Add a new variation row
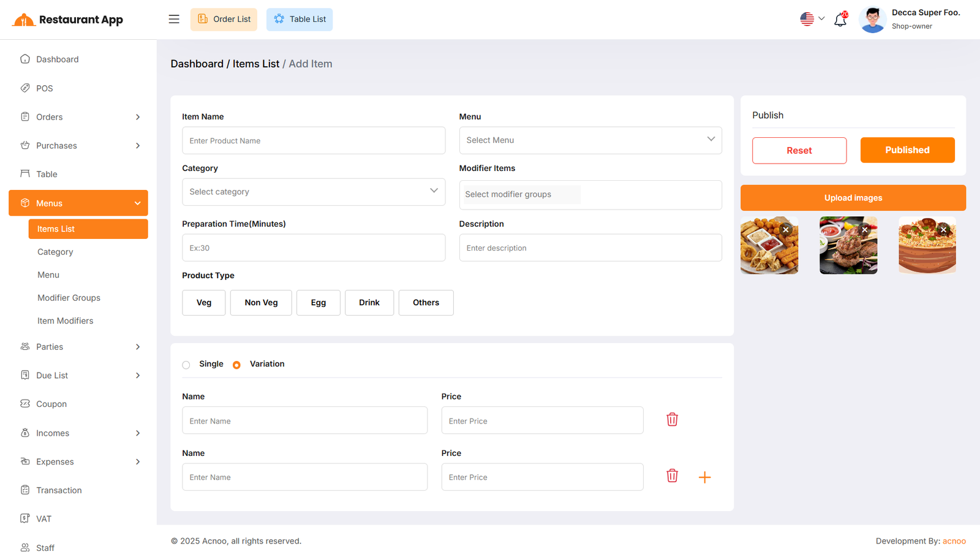The image size is (980, 557). pyautogui.click(x=704, y=477)
